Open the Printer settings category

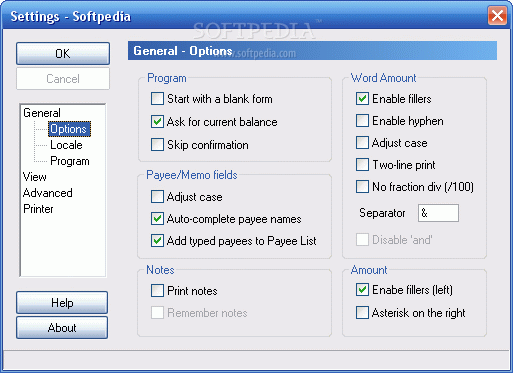coord(38,209)
